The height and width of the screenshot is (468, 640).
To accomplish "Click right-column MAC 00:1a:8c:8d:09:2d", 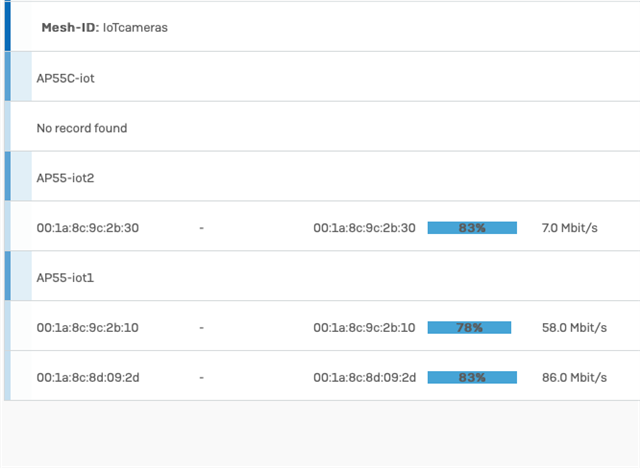I will (x=364, y=378).
